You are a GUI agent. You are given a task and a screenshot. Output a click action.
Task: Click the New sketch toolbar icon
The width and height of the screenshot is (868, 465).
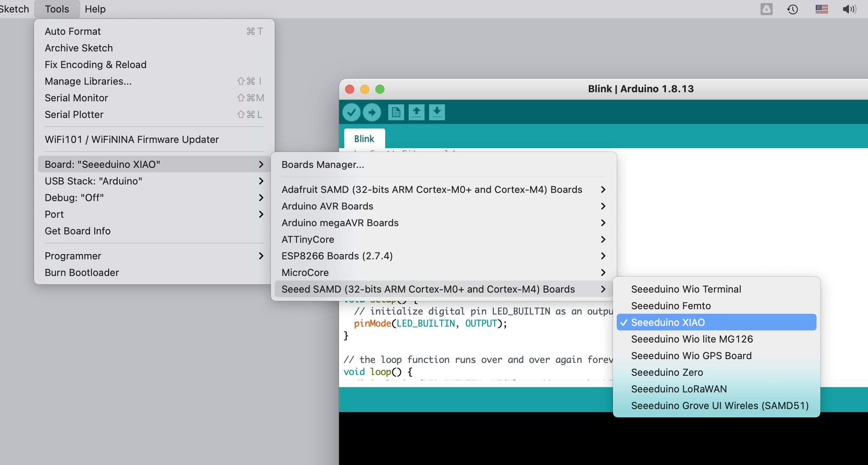(x=396, y=112)
